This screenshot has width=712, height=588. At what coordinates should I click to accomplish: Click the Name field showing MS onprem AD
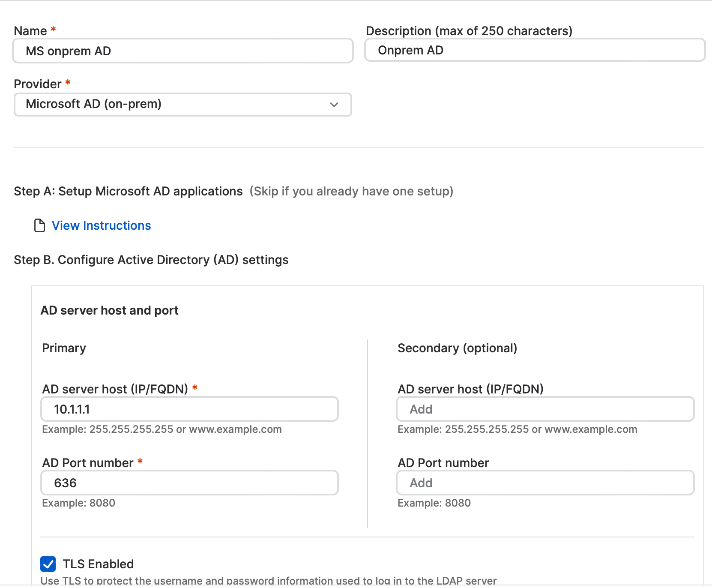pos(183,51)
